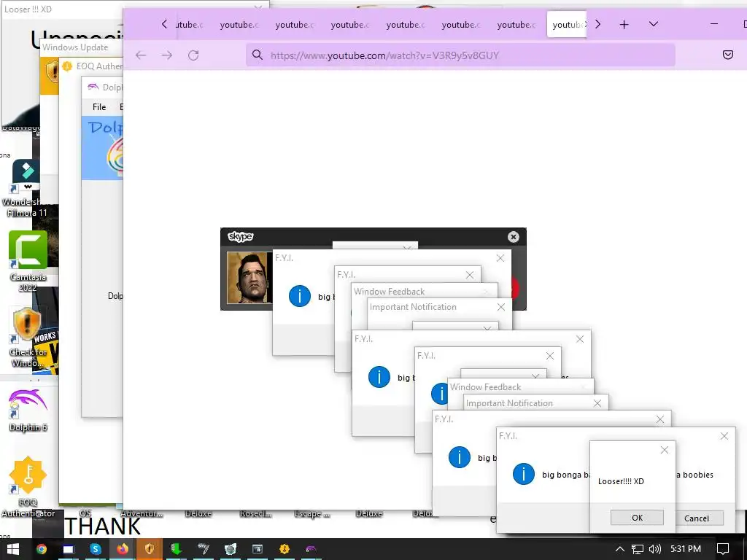Go back in the browser

(x=141, y=55)
